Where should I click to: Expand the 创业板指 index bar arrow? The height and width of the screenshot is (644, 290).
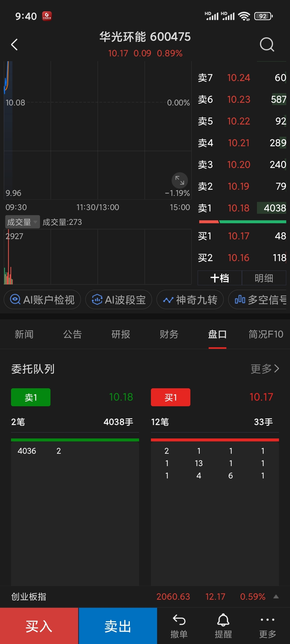tap(276, 597)
